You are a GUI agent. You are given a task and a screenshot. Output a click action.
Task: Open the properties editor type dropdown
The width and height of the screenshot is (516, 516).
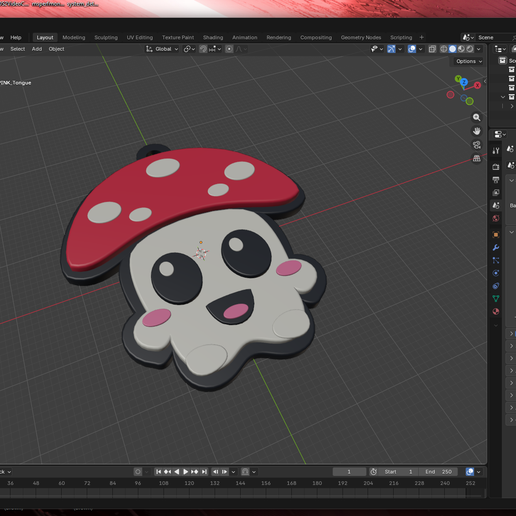tap(500, 134)
